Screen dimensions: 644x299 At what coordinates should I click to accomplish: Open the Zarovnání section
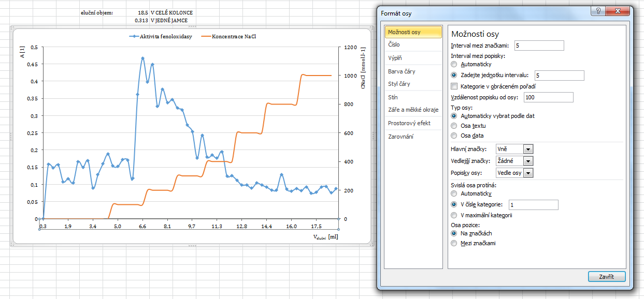pyautogui.click(x=400, y=137)
